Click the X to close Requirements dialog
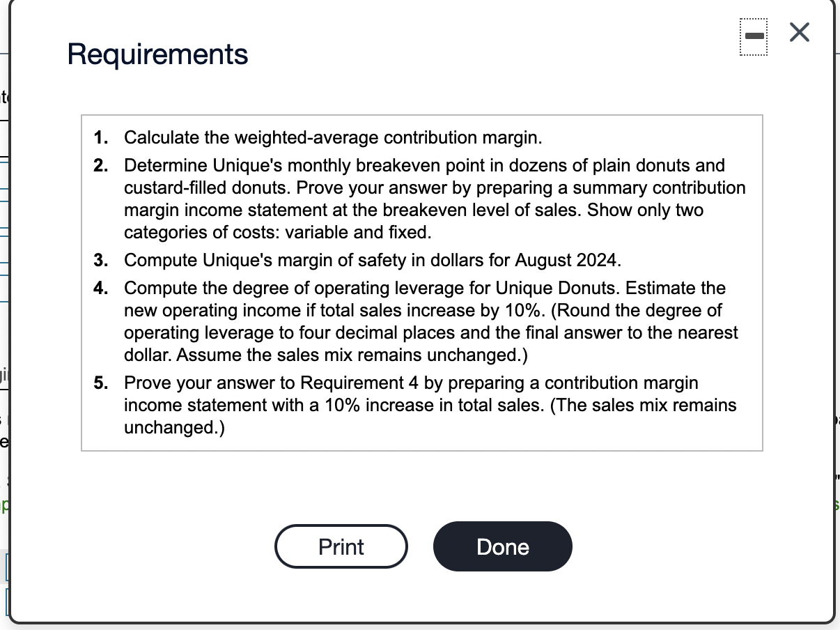 tap(798, 33)
